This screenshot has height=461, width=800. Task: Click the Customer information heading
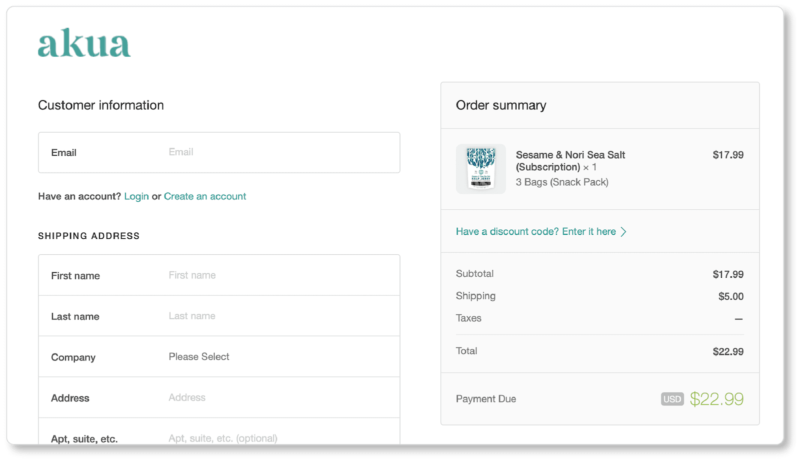click(101, 105)
